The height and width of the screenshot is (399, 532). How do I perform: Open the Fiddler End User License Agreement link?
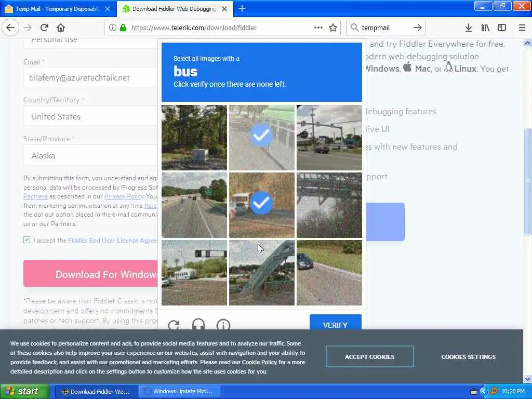113,240
